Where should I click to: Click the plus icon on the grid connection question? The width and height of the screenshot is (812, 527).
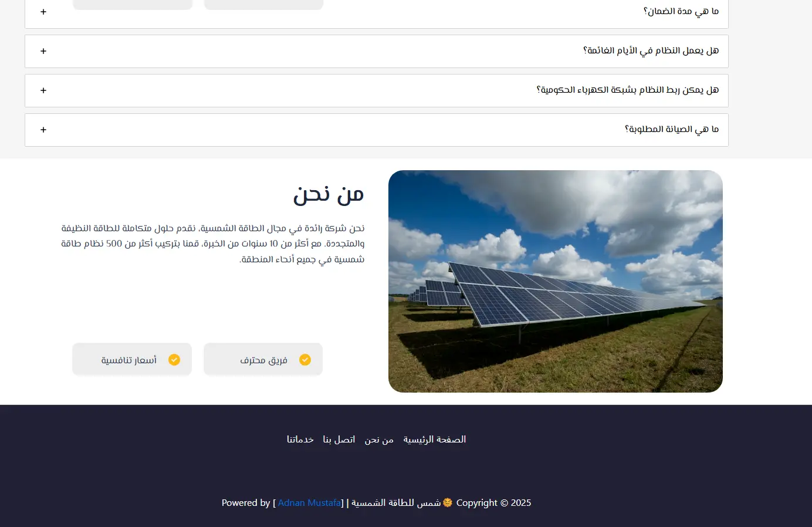pos(43,90)
